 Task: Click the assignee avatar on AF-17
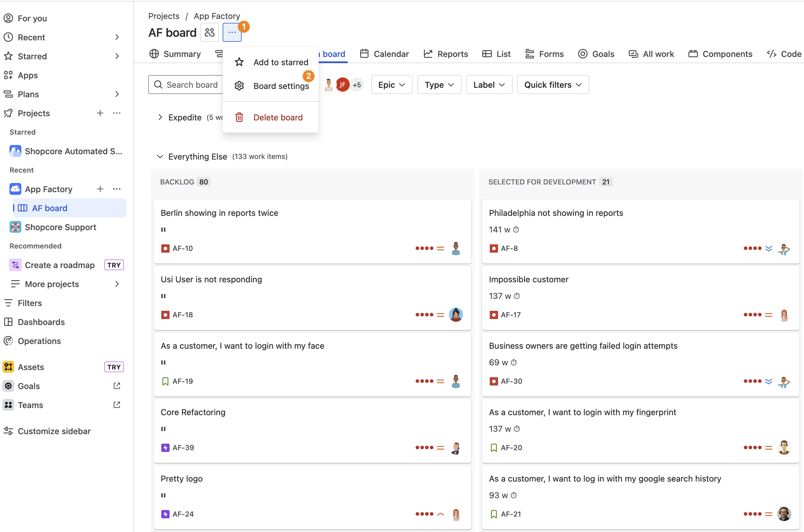coord(784,315)
